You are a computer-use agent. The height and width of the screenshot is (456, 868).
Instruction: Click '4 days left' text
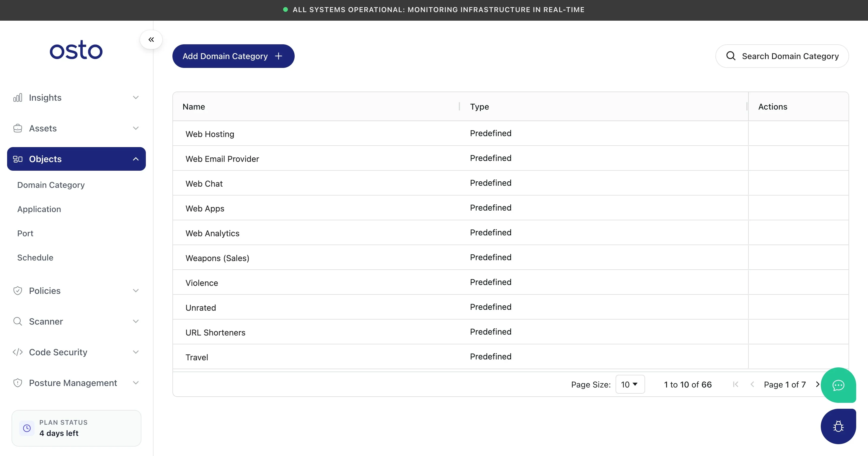(x=59, y=433)
